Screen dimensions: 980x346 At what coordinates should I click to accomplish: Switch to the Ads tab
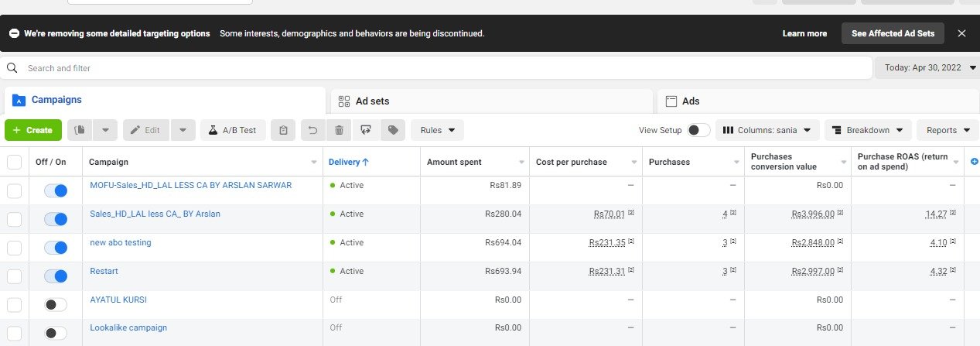point(818,101)
